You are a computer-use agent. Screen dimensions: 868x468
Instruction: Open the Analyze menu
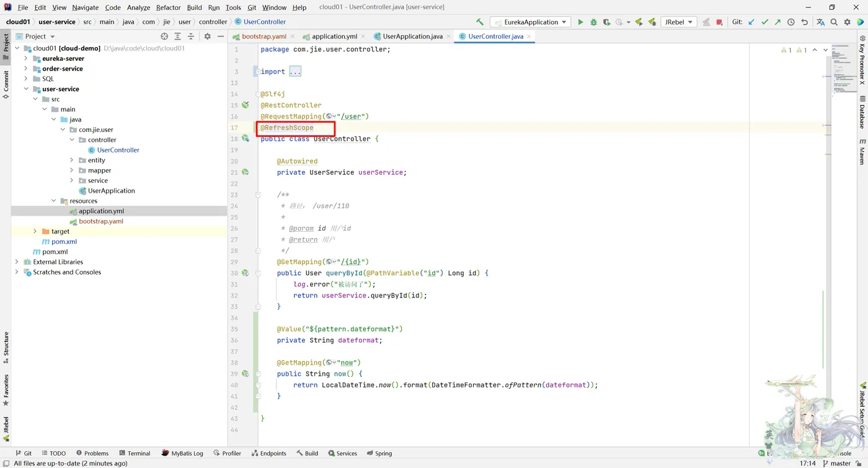[x=138, y=7]
